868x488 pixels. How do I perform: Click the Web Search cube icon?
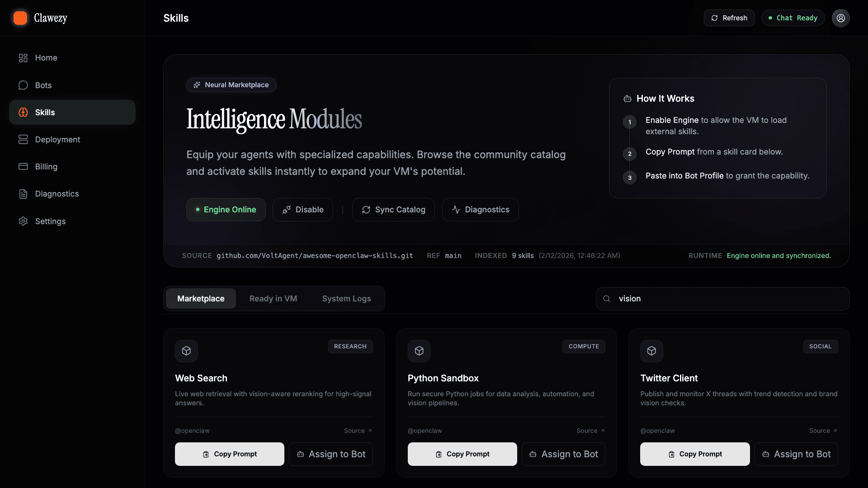[186, 351]
